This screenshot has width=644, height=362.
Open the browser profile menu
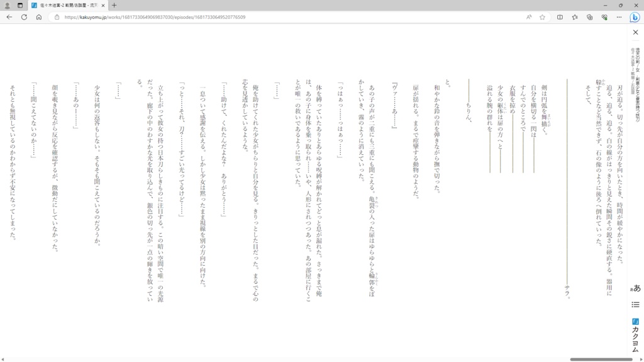[x=7, y=5]
